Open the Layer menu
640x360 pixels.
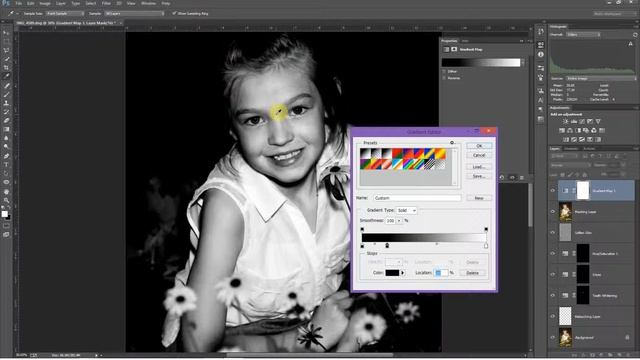[60, 3]
